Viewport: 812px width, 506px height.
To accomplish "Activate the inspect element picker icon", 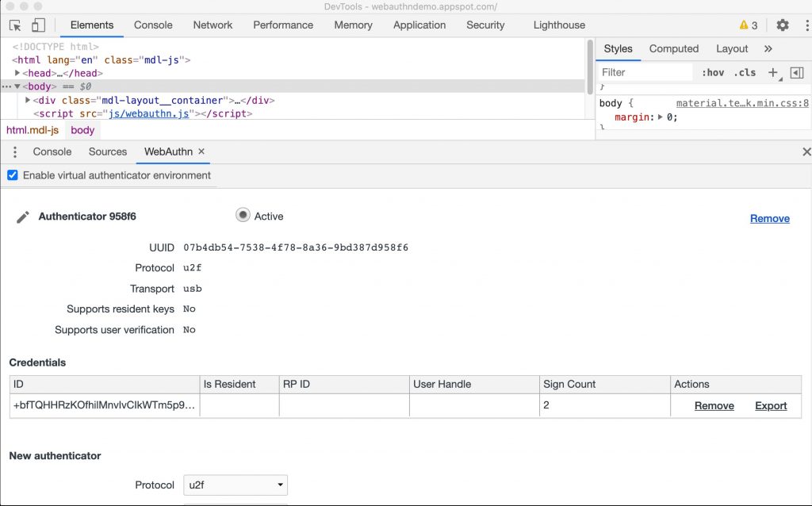I will pyautogui.click(x=15, y=25).
